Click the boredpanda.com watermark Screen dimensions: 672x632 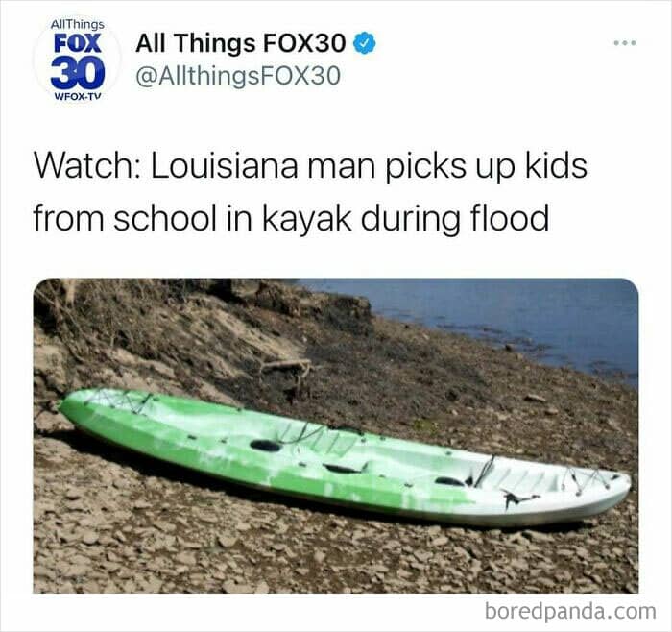click(570, 612)
